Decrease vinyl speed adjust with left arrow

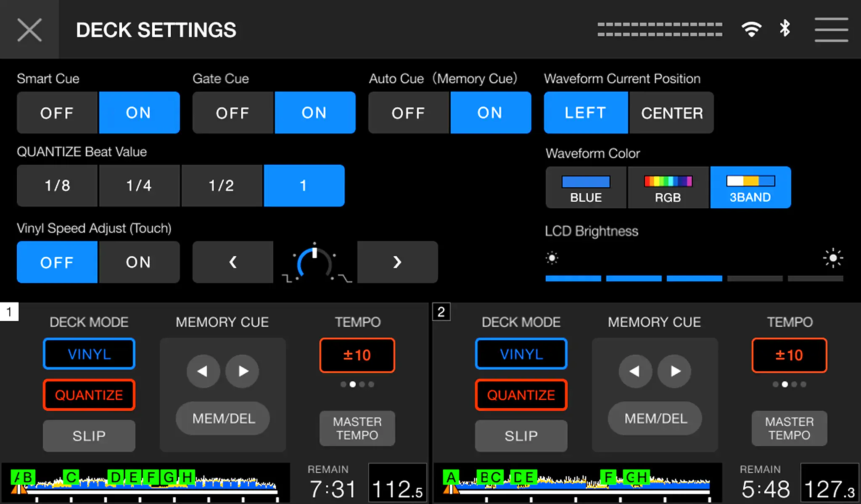[x=233, y=262]
